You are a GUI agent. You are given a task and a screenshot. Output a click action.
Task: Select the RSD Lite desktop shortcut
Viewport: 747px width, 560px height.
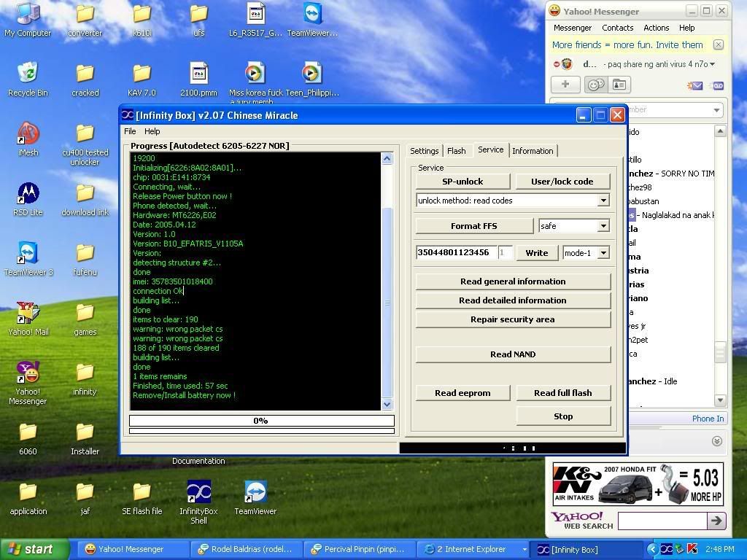click(28, 200)
